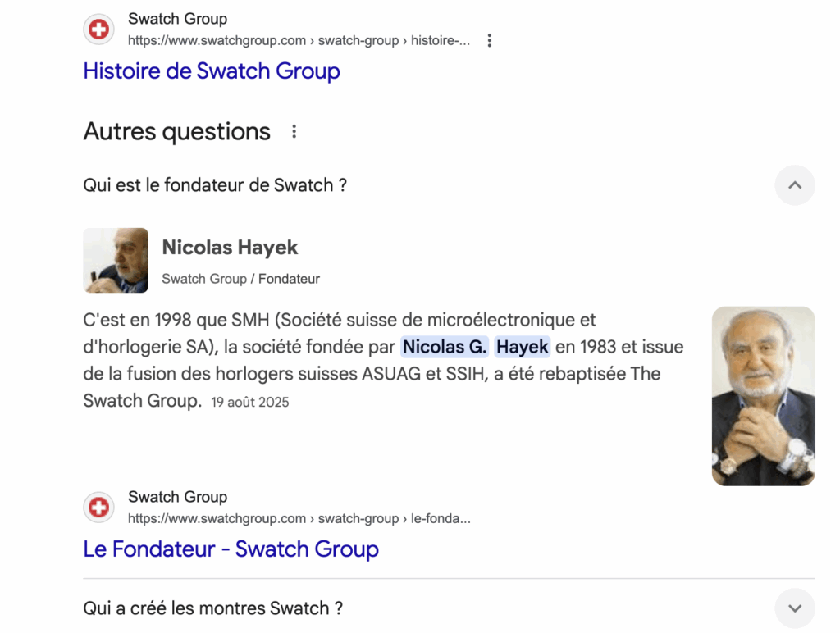Screen dimensions: 840x633
Task: Click the highlighted 'Nicolas G.' text
Action: pyautogui.click(x=445, y=347)
